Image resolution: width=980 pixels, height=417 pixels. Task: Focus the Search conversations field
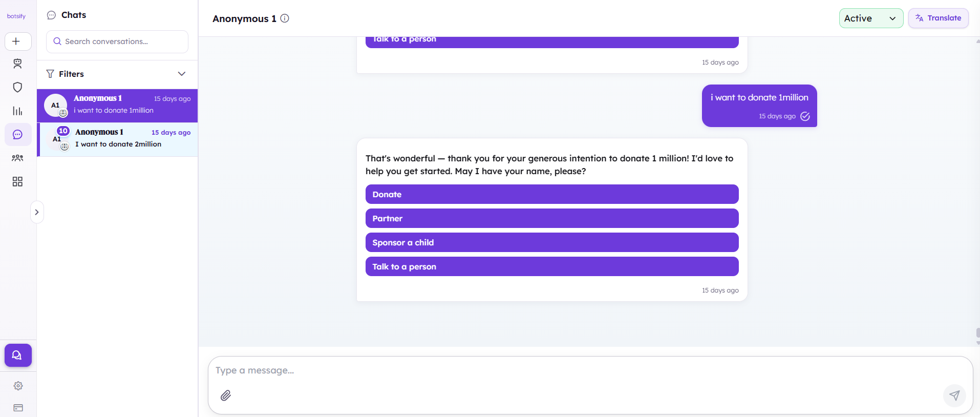pos(117,41)
